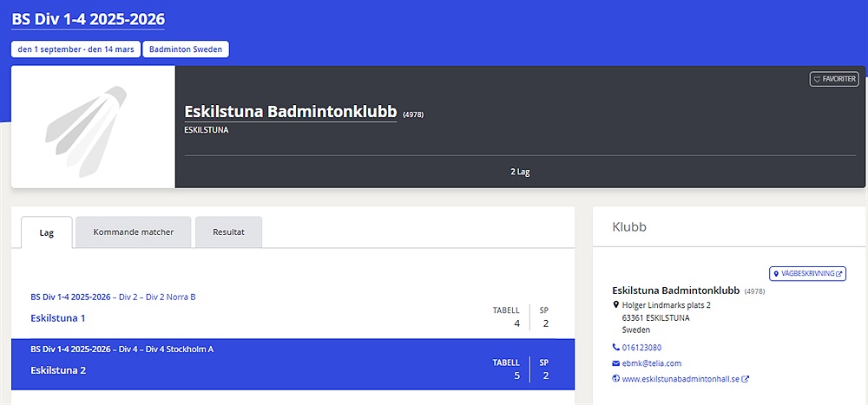Click the shuttlecock club logo thumbnail
This screenshot has width=868, height=405.
(x=94, y=127)
